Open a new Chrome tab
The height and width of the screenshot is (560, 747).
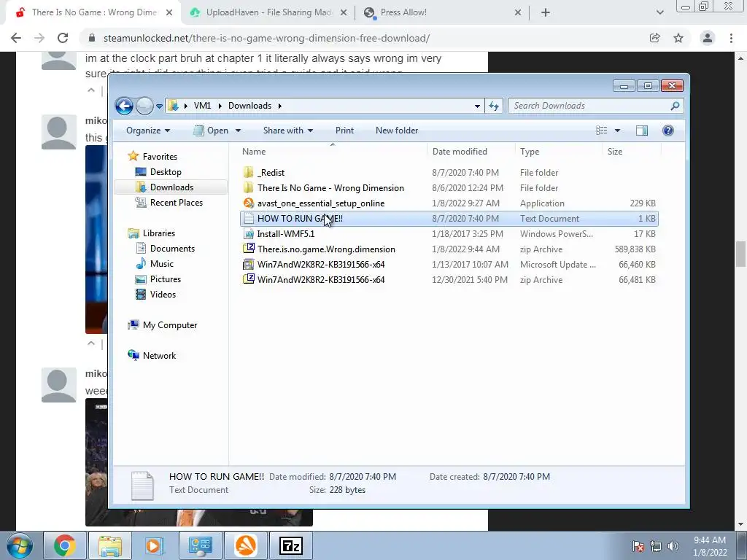[x=546, y=13]
